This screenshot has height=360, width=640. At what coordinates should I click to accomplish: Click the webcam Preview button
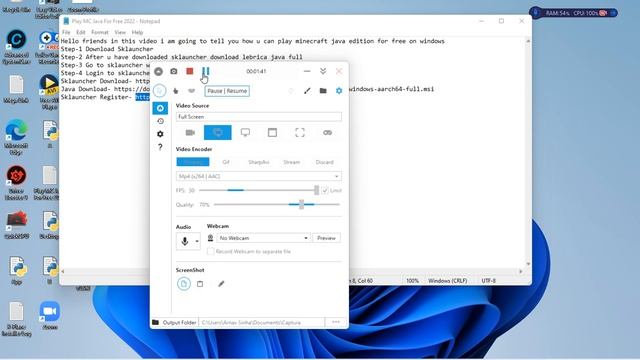coord(326,238)
